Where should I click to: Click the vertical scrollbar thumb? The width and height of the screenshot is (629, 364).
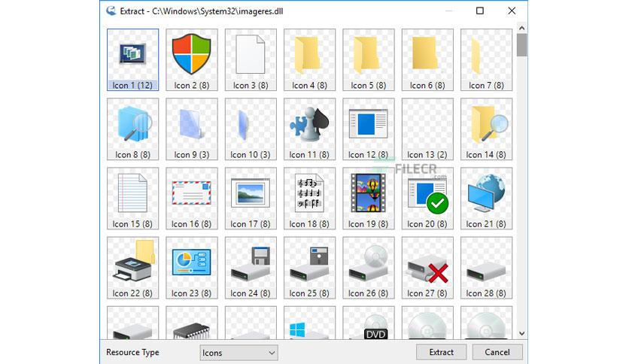pyautogui.click(x=521, y=45)
